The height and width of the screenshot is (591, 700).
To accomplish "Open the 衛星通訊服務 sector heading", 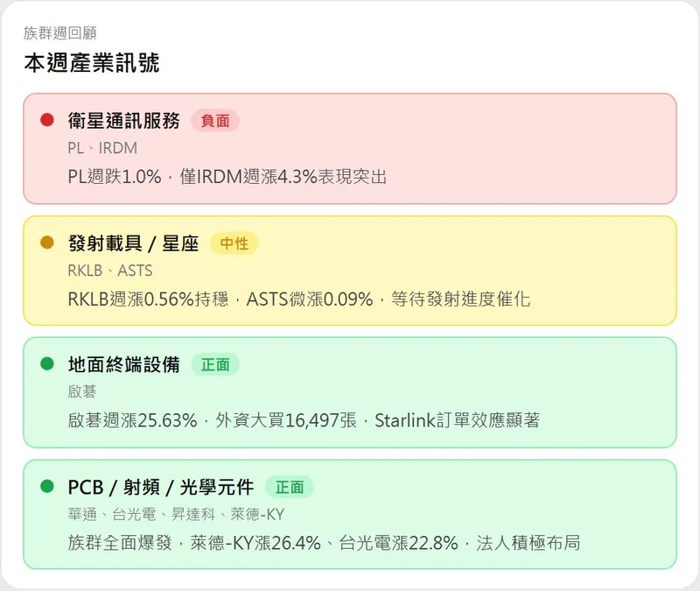I will coord(124,121).
